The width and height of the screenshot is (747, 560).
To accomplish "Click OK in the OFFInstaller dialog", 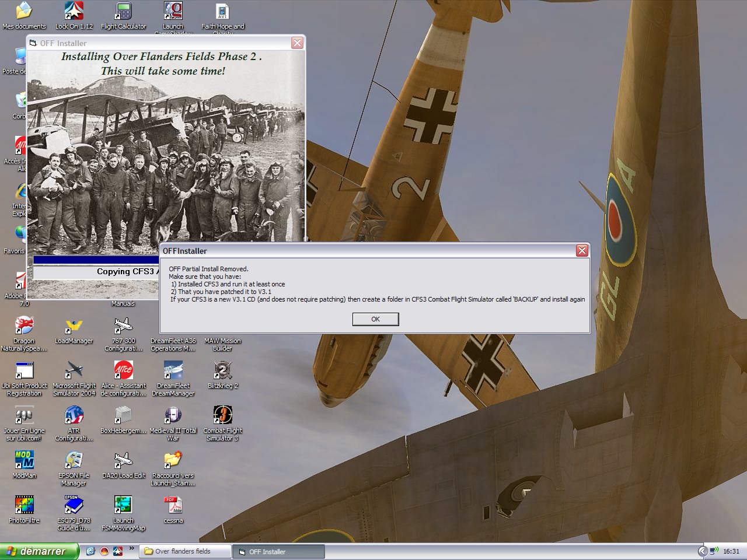I will [375, 319].
